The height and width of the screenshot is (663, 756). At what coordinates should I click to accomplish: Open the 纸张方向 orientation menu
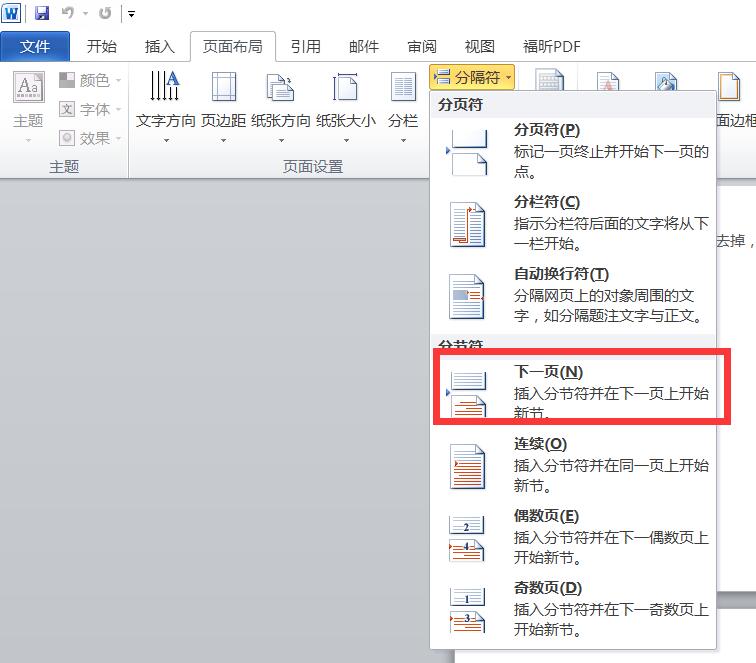pos(281,107)
